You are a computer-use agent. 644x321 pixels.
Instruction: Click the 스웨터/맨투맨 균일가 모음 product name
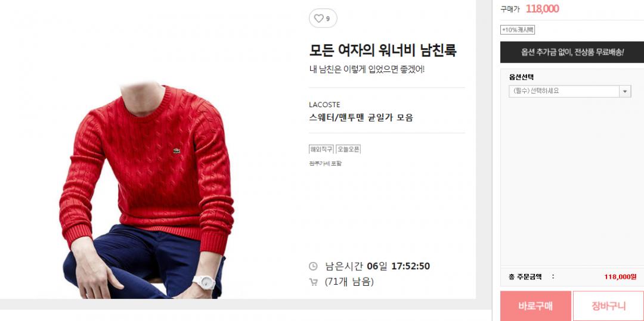(361, 118)
